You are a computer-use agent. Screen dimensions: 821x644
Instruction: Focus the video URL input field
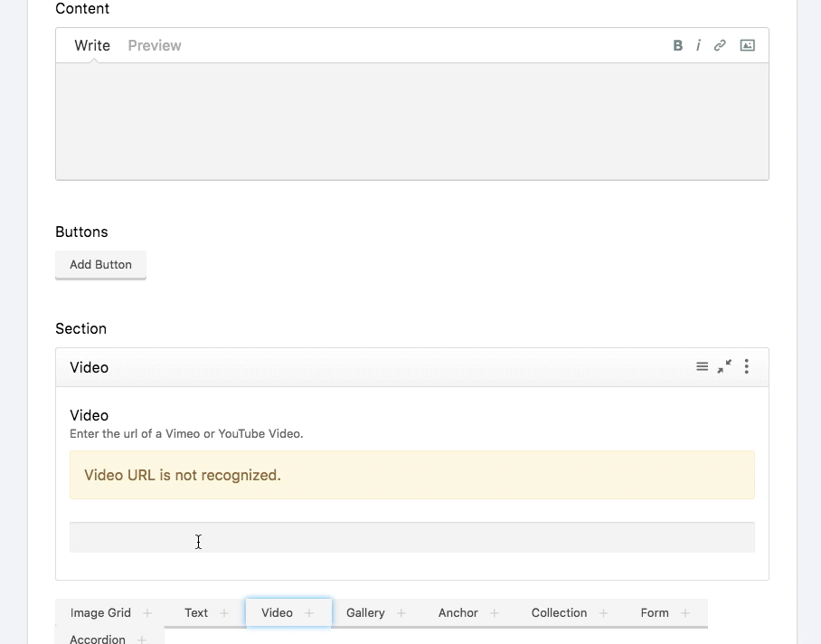pyautogui.click(x=411, y=537)
